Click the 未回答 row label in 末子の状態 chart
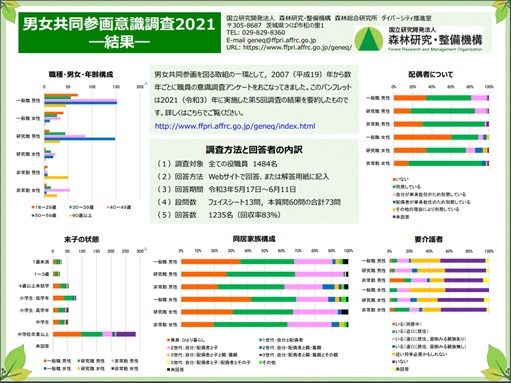 pos(42,346)
